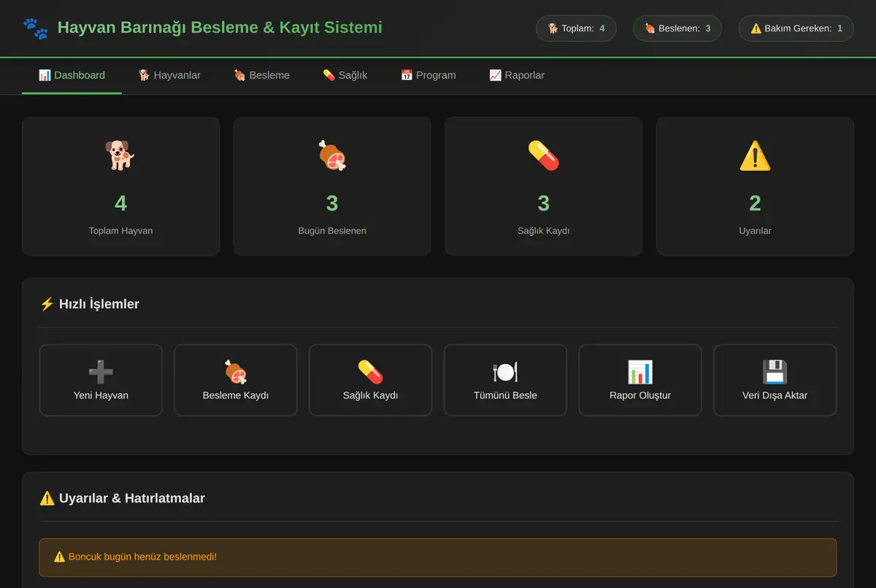Click the meat icon above Bugün Beslenen
Viewport: 876px width, 588px height.
click(332, 155)
